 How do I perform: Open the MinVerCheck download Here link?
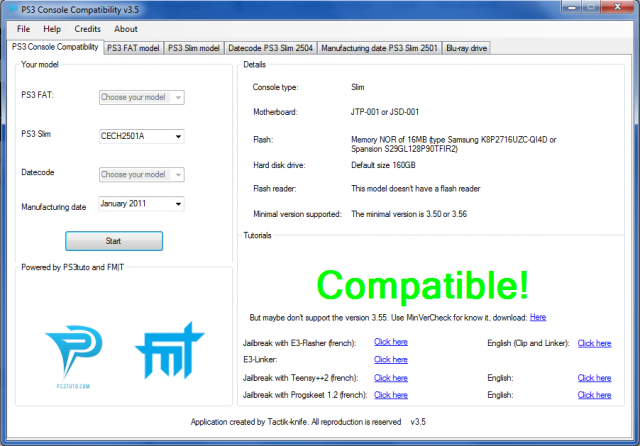click(x=538, y=317)
